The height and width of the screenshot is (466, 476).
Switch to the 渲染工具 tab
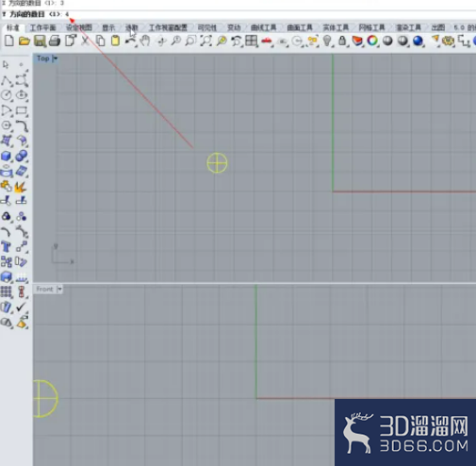pyautogui.click(x=408, y=27)
